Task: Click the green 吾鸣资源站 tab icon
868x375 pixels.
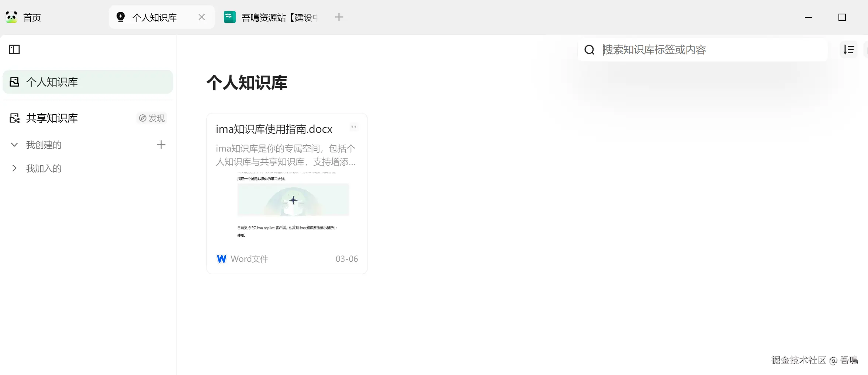Action: click(230, 17)
